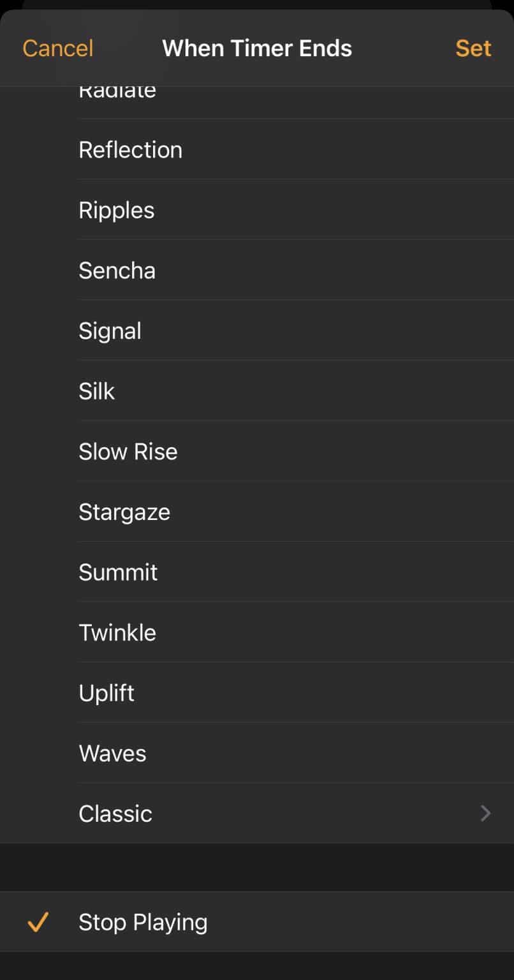Select the Sencha sound
The width and height of the screenshot is (514, 980).
tap(117, 271)
